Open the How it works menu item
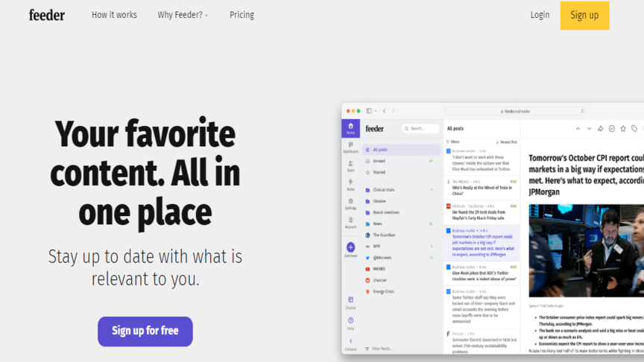 pos(114,15)
